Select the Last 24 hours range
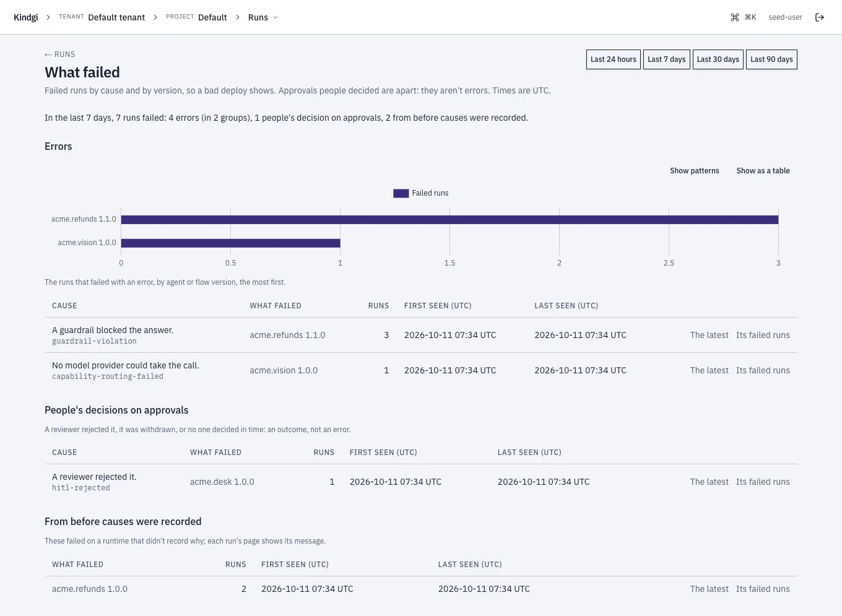 click(614, 59)
